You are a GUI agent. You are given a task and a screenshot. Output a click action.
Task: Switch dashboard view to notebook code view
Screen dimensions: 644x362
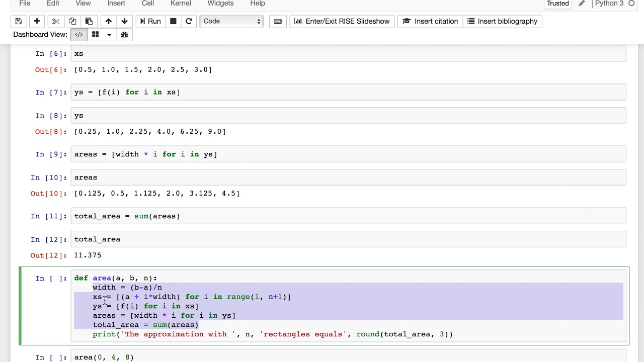tap(79, 35)
